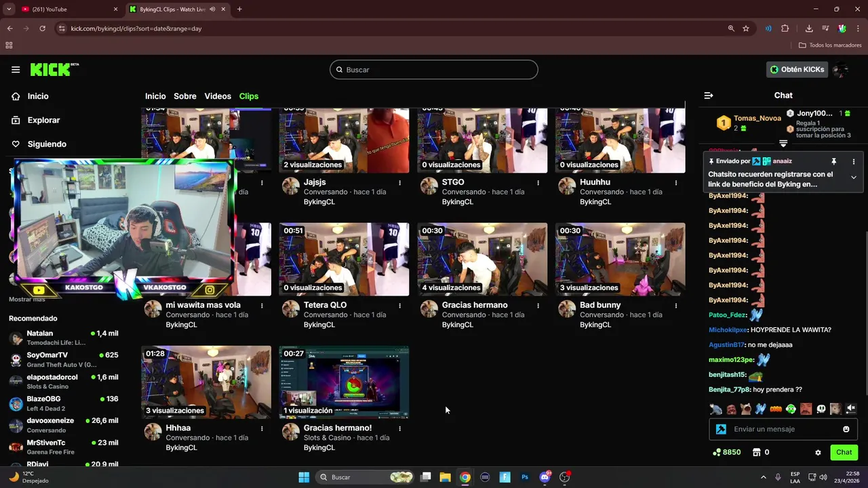Switch to the Videos channel tab
This screenshot has width=868, height=488.
tap(218, 96)
